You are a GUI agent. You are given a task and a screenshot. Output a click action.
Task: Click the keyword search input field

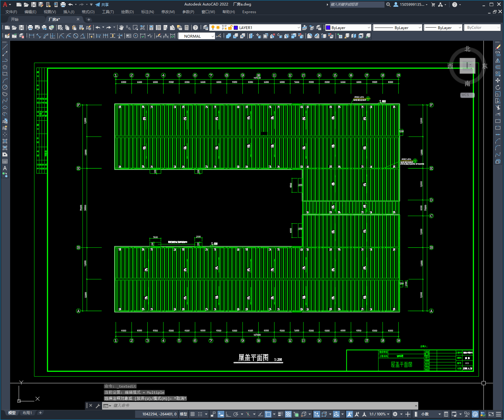pos(357,5)
